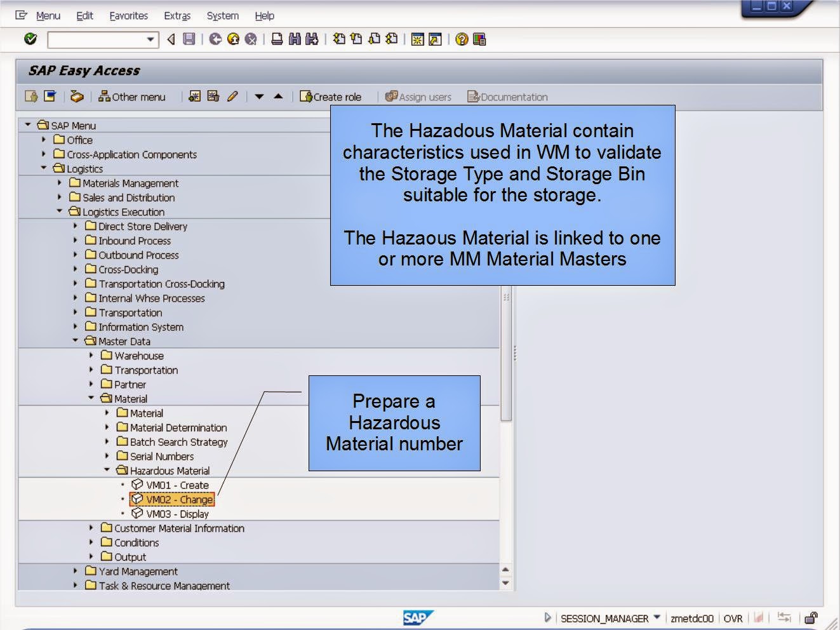Expand the Materials Management folder
The height and width of the screenshot is (630, 840).
pos(60,183)
